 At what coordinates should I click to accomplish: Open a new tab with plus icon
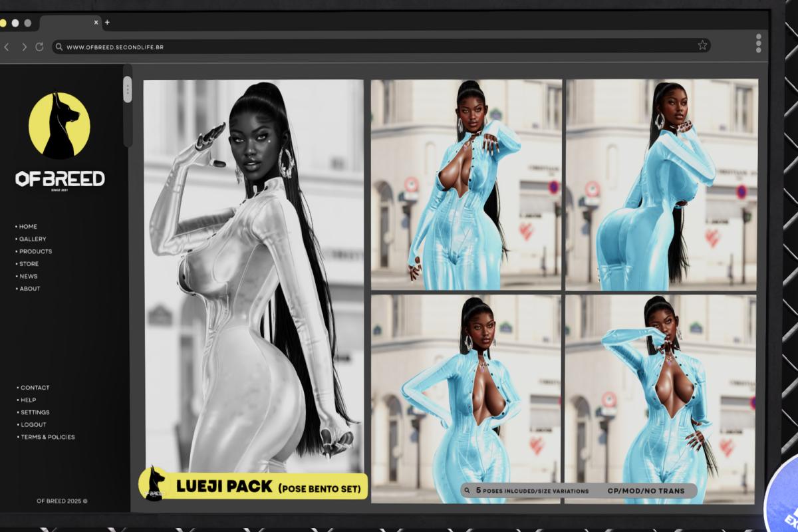[107, 23]
